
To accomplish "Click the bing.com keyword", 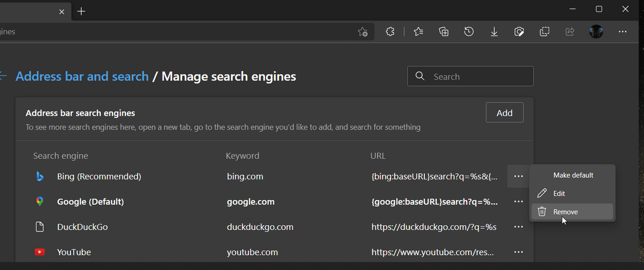I will (x=245, y=177).
